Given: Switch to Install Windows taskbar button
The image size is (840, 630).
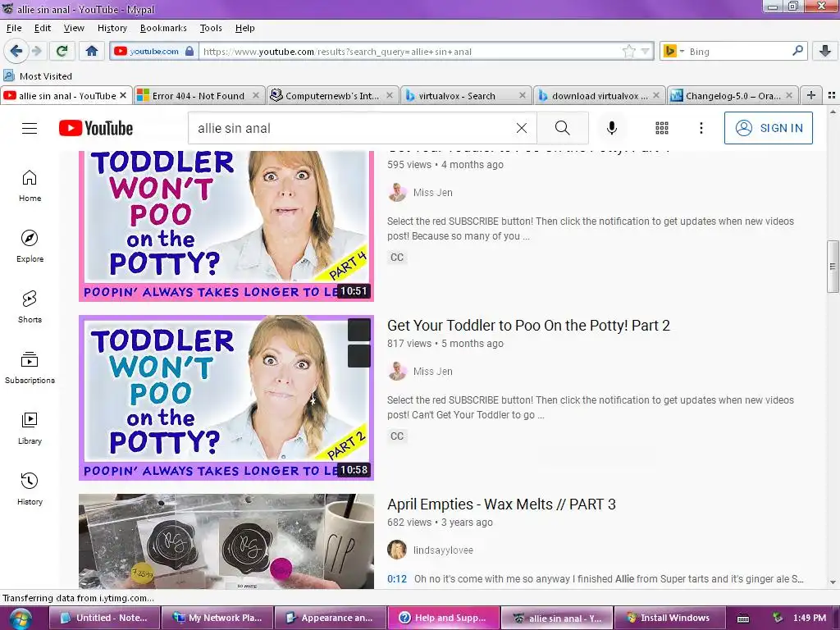Looking at the screenshot, I should click(669, 618).
